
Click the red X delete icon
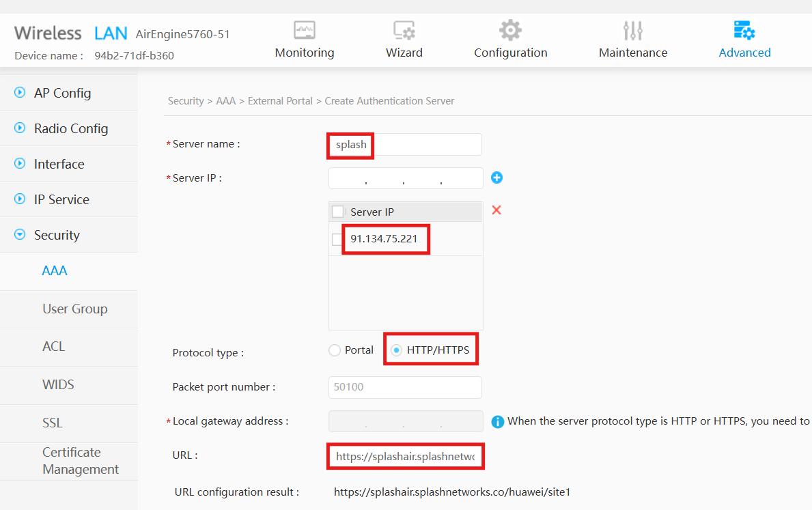(496, 210)
